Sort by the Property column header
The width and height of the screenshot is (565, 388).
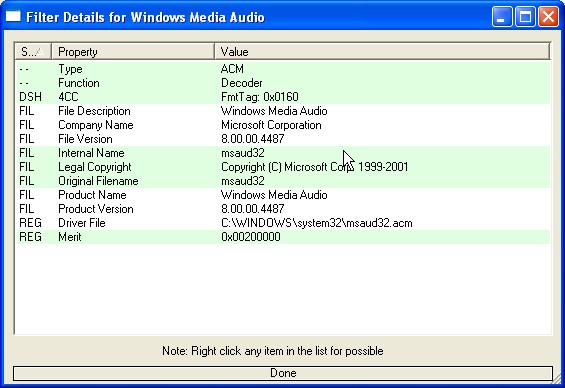[133, 51]
